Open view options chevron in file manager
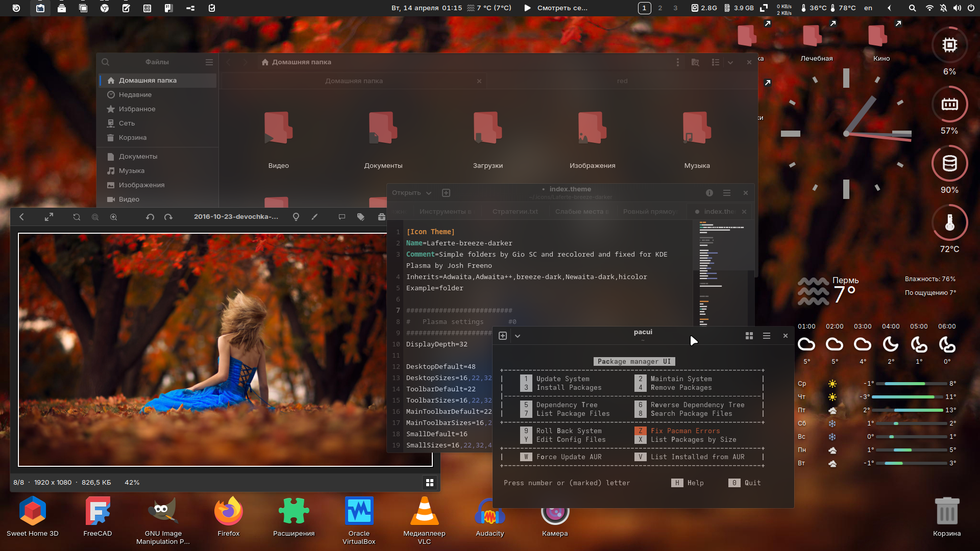 [730, 62]
